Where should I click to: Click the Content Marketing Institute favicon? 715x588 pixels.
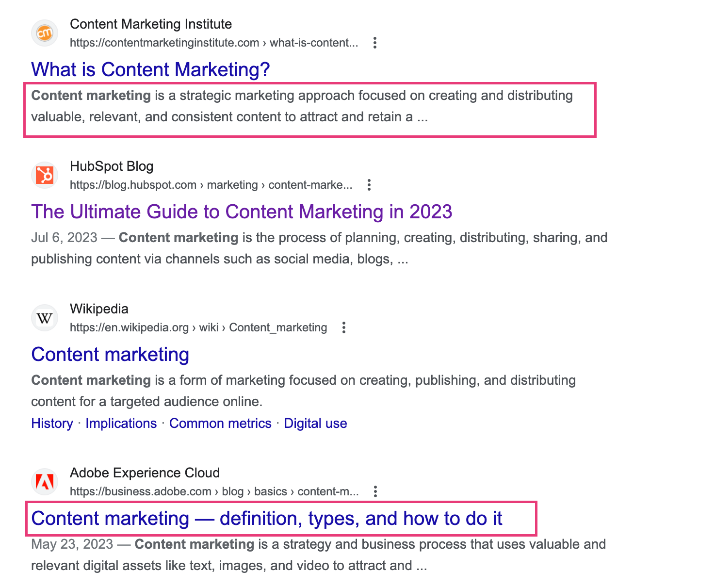pyautogui.click(x=45, y=33)
